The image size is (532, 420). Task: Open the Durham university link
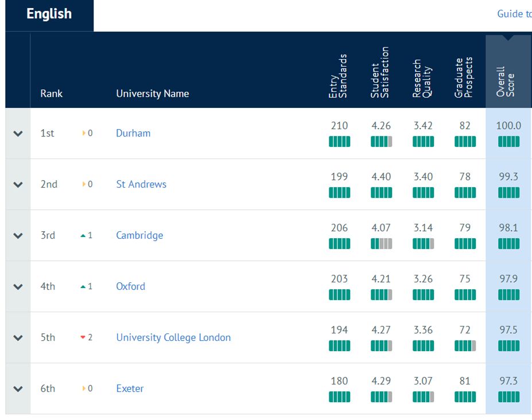133,133
